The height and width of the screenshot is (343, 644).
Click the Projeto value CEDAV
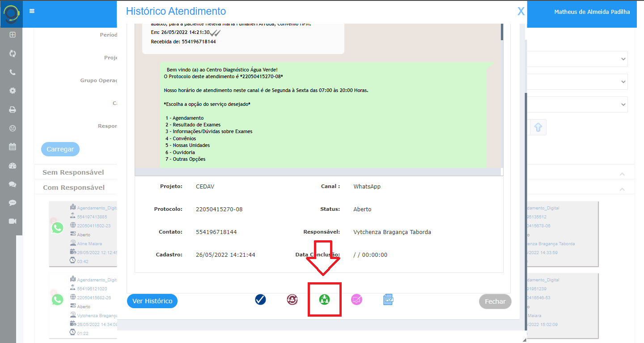tap(204, 186)
